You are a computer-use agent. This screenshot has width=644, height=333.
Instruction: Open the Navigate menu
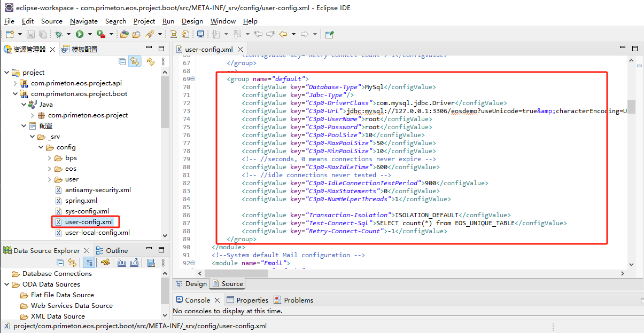83,21
